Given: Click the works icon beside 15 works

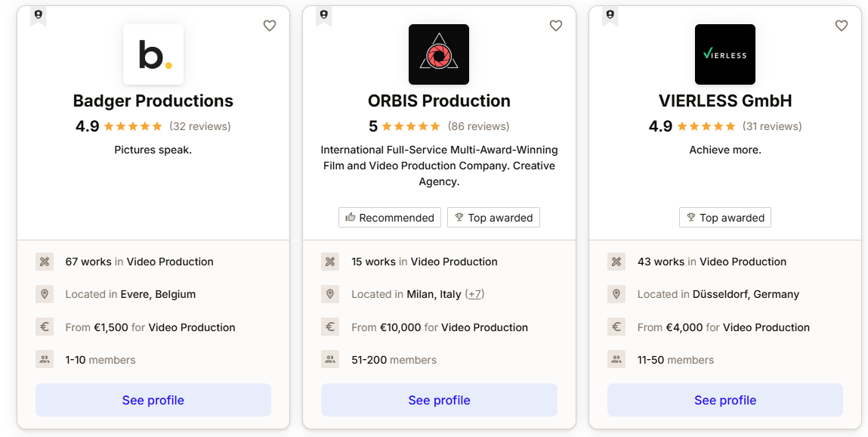Looking at the screenshot, I should [x=330, y=262].
